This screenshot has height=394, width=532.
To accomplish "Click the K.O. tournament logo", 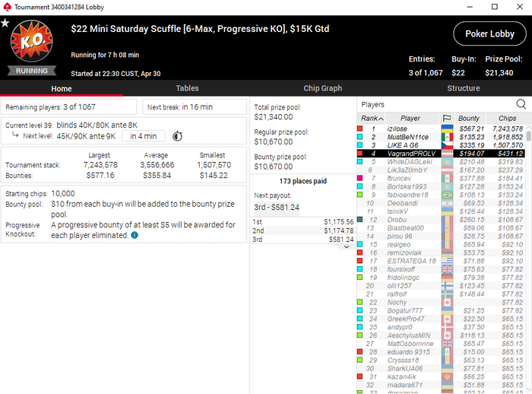I will pyautogui.click(x=32, y=41).
